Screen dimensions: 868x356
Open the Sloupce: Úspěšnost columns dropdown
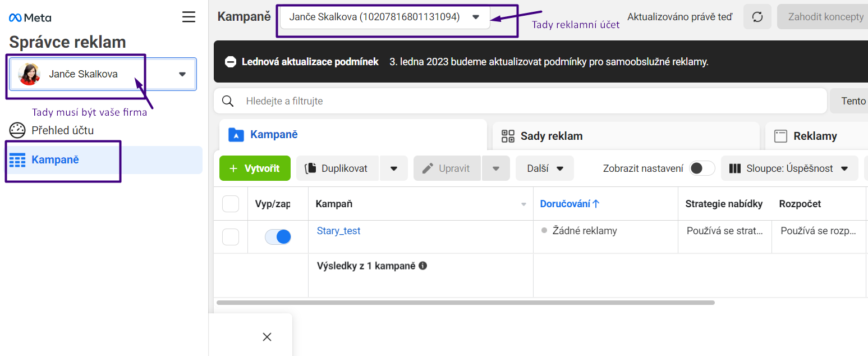coord(789,168)
